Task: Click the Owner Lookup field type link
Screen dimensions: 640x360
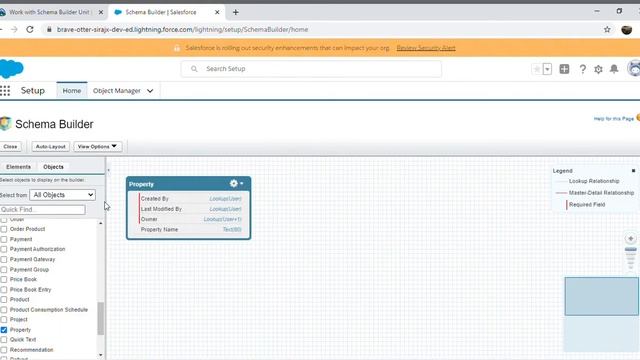Action: [222, 219]
